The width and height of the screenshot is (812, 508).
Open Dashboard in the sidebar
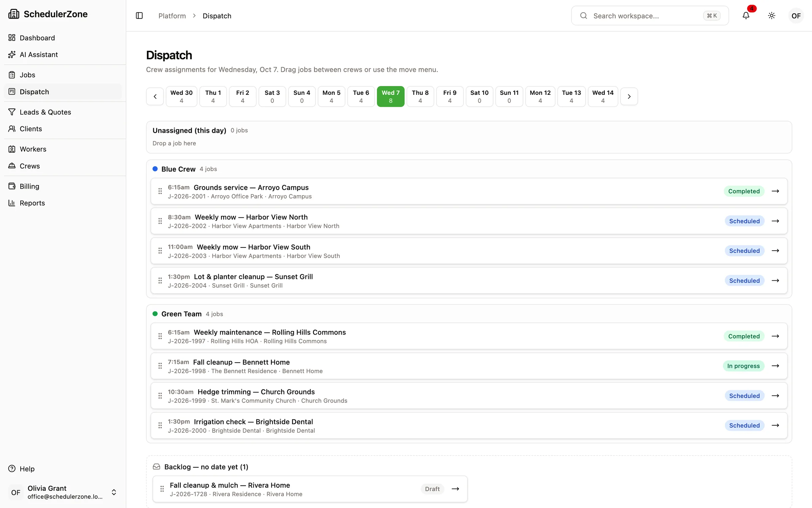click(63, 38)
